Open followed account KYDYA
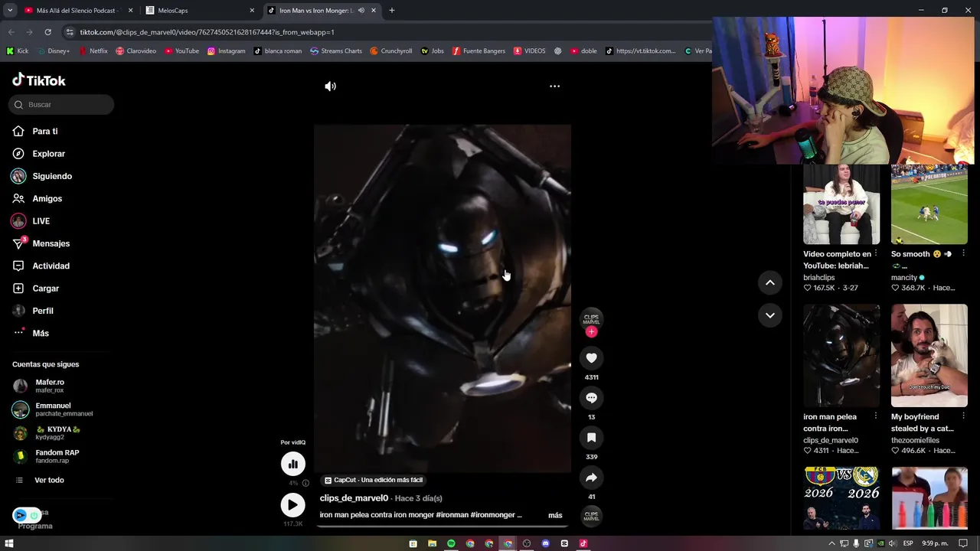The height and width of the screenshot is (551, 980). (57, 432)
